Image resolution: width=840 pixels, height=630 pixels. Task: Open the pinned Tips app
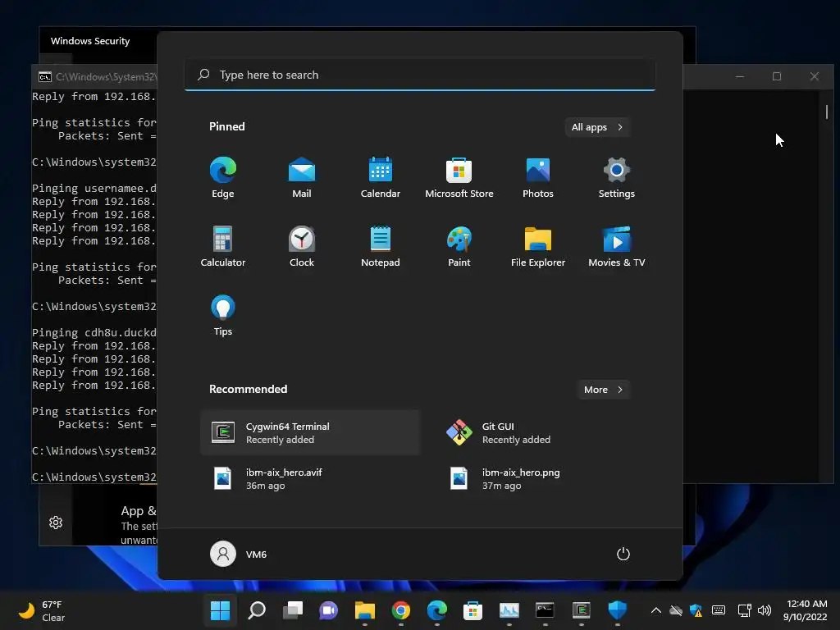pyautogui.click(x=223, y=316)
